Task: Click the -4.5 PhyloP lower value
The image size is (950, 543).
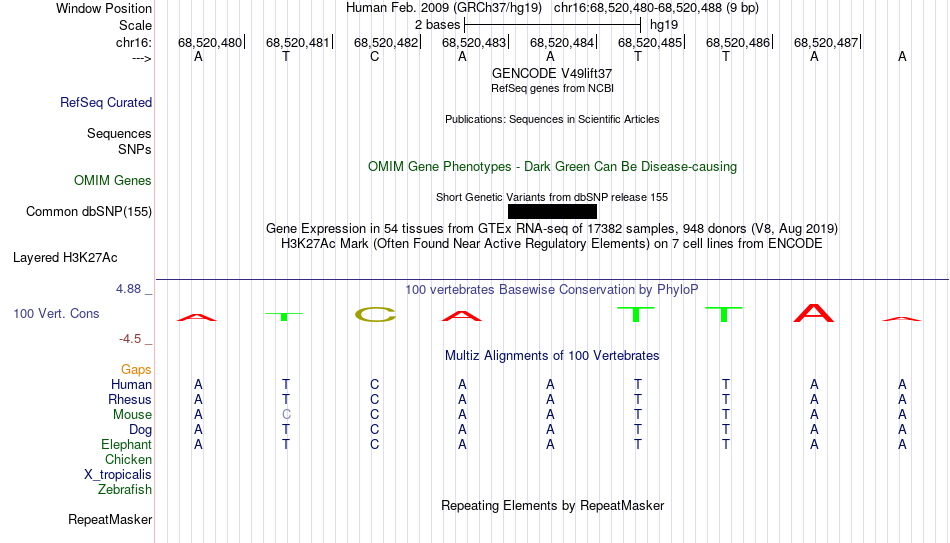Action: pyautogui.click(x=130, y=339)
